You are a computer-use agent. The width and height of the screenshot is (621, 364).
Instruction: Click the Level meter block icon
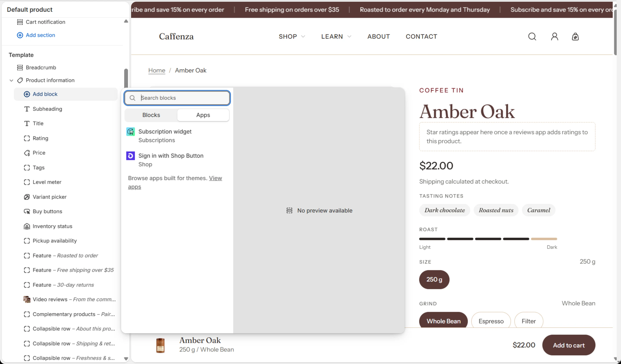(x=27, y=182)
